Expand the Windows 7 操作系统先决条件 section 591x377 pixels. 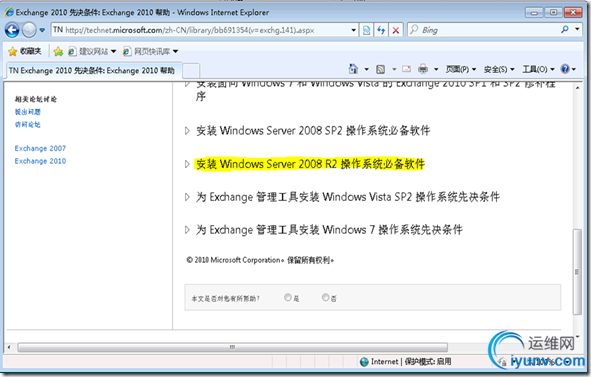click(x=187, y=230)
